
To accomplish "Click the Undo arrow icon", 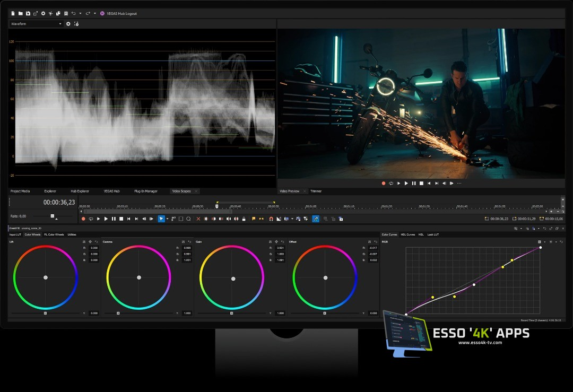I will pyautogui.click(x=73, y=13).
